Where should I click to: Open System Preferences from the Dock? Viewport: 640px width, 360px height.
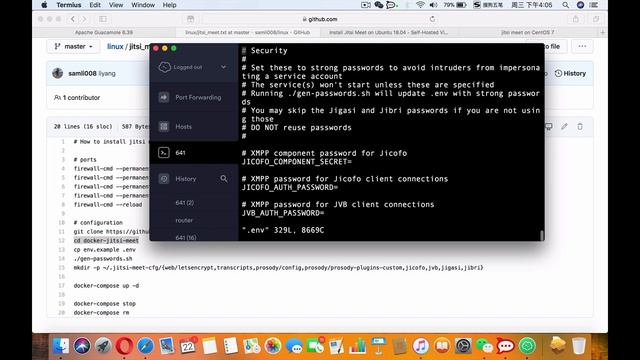coord(463,346)
